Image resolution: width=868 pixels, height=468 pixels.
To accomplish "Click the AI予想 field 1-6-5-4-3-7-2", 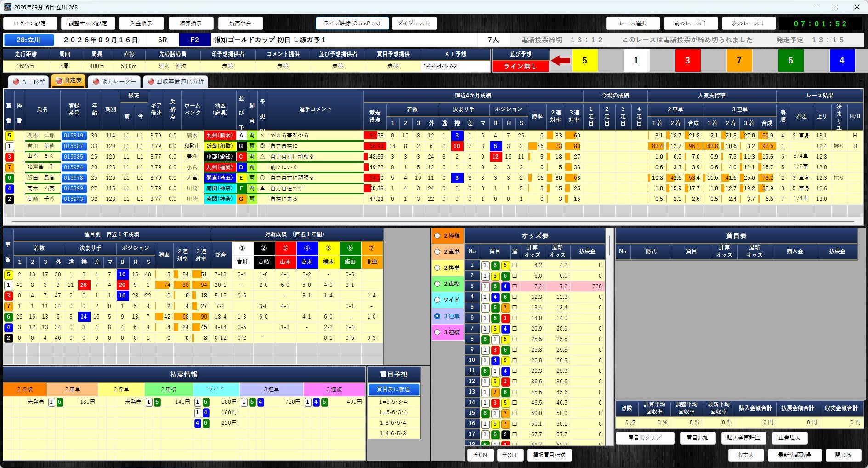I will 456,66.
